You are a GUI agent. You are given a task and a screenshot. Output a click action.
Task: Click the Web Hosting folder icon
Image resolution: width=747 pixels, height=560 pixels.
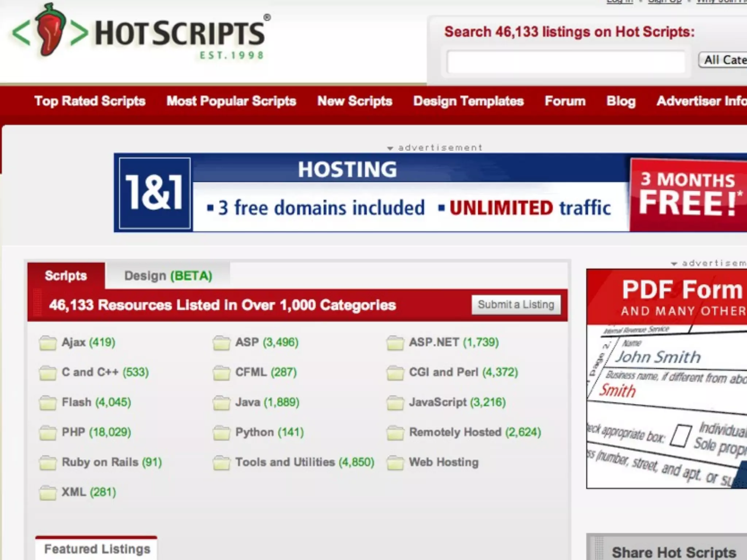coord(395,463)
